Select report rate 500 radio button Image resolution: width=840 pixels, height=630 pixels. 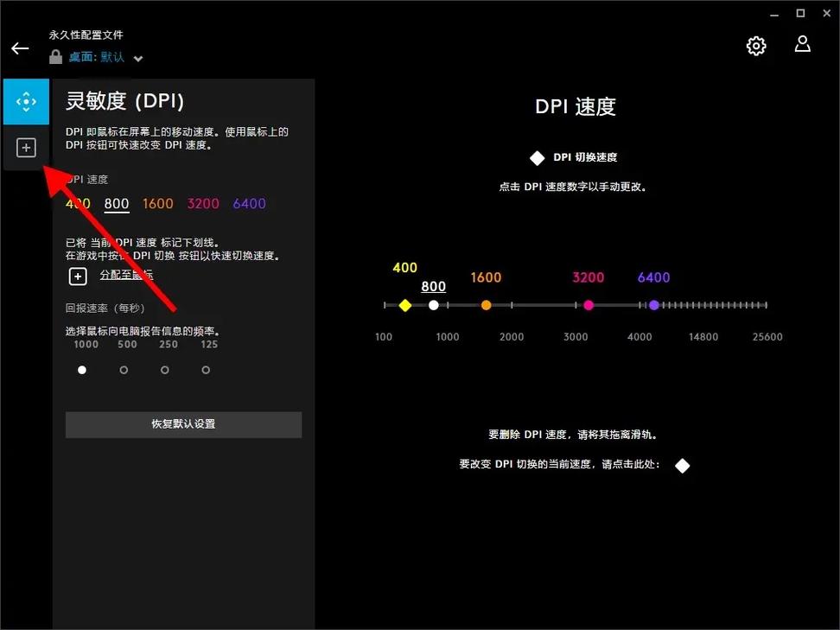point(124,370)
